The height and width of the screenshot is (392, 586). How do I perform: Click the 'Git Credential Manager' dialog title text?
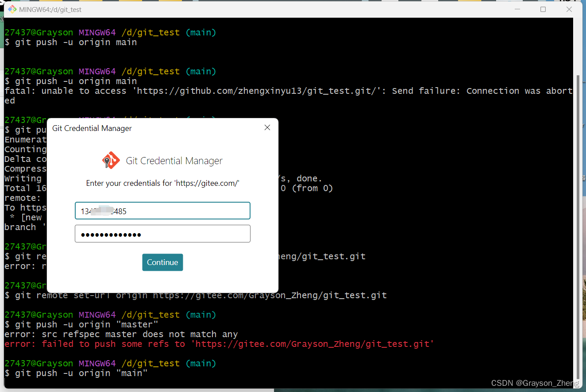(x=92, y=128)
